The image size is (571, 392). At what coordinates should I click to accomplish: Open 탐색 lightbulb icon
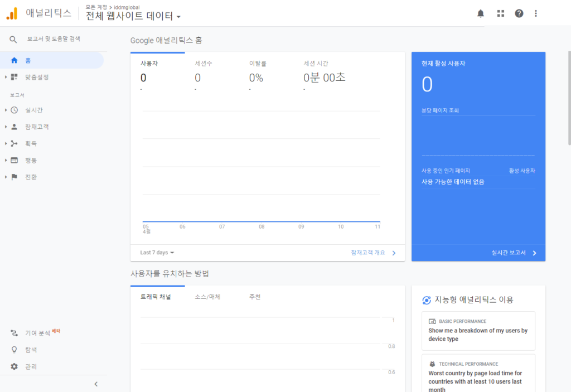click(14, 350)
